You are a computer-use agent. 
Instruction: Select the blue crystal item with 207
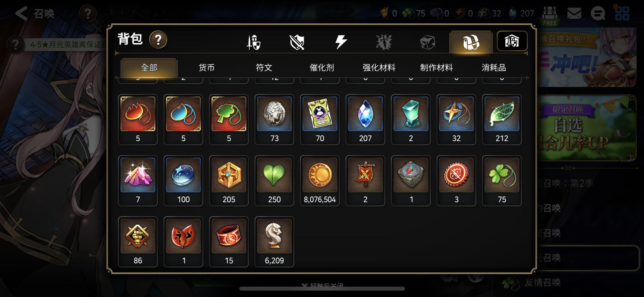pos(365,119)
